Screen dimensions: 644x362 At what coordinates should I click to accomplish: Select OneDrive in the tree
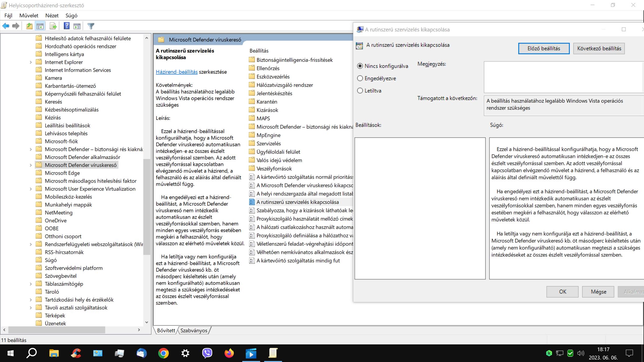(56, 221)
